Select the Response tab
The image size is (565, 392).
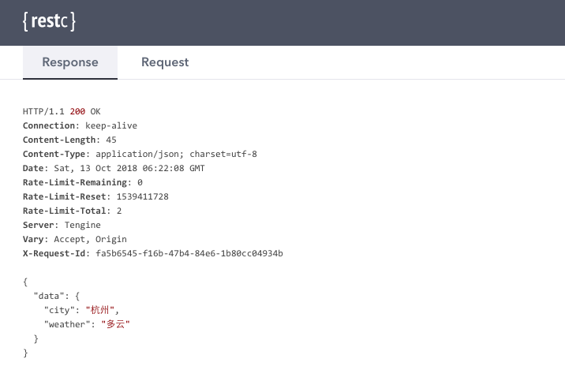coord(70,62)
